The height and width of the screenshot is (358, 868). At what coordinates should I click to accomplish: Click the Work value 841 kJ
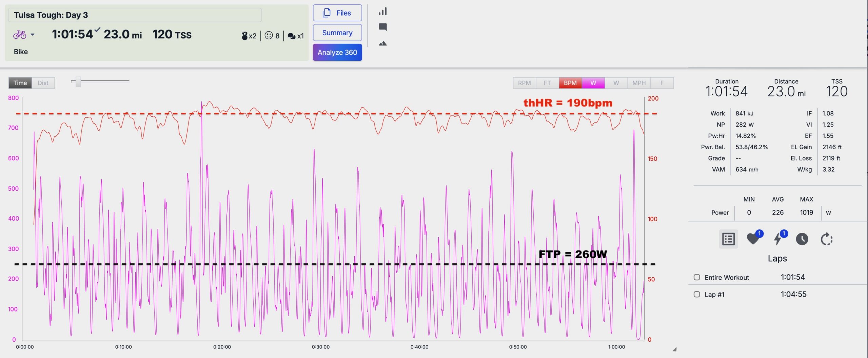point(744,113)
